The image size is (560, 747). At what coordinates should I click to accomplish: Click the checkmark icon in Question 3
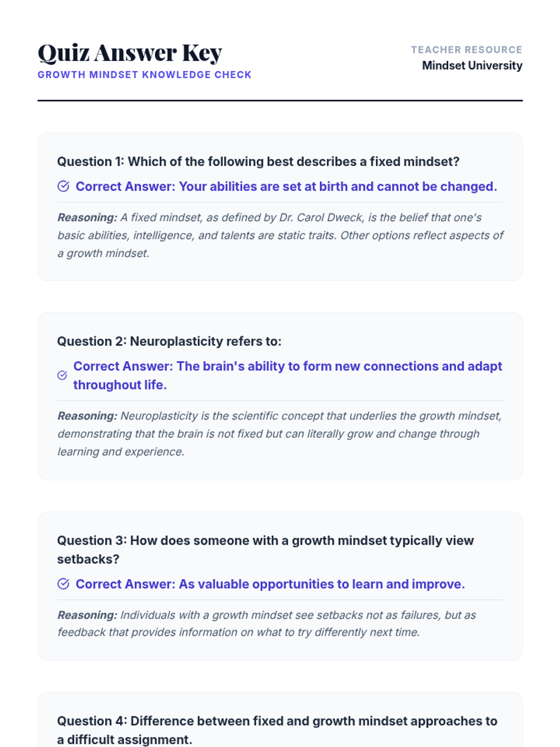(x=63, y=584)
